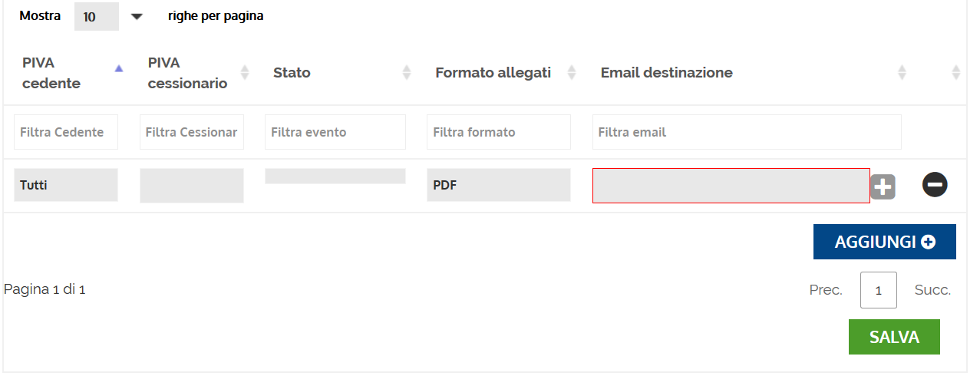The width and height of the screenshot is (980, 376).
Task: Click the Filtra email filter field
Action: 747,132
